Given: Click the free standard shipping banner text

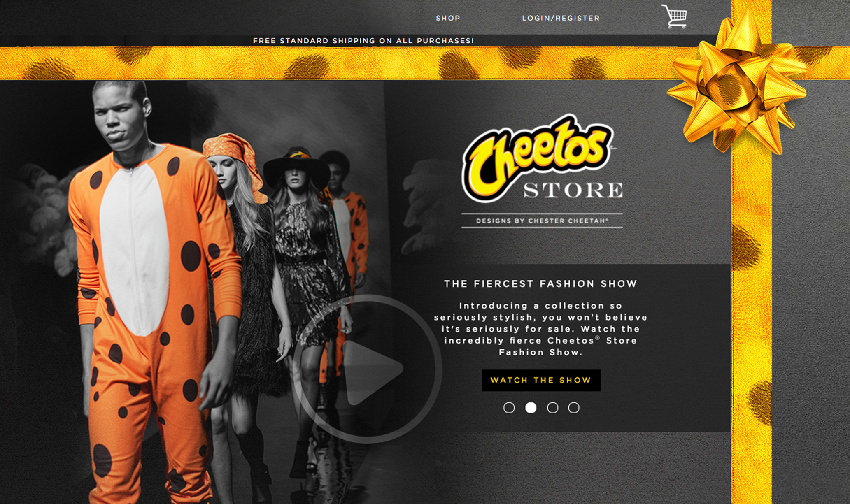Looking at the screenshot, I should 363,41.
